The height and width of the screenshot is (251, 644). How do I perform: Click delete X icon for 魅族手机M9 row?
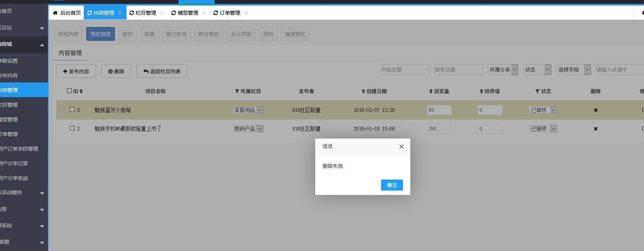(595, 129)
